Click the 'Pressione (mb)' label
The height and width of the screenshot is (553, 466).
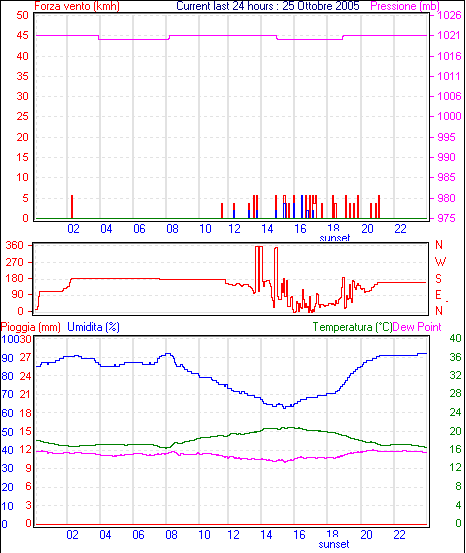(x=405, y=6)
